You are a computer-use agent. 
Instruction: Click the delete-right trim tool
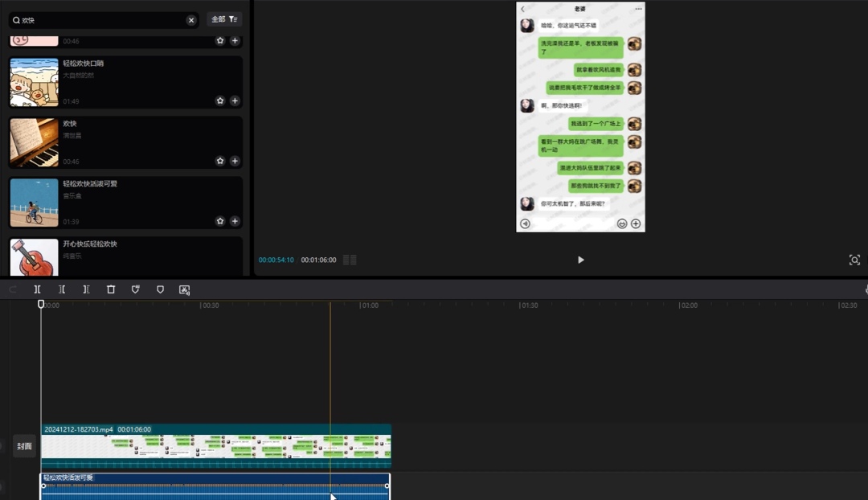click(86, 289)
